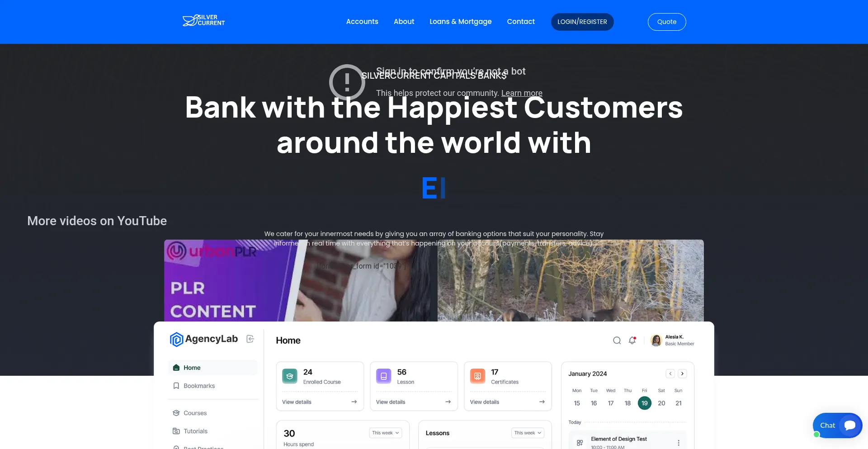
Task: Open the notifications bell icon
Action: (632, 340)
